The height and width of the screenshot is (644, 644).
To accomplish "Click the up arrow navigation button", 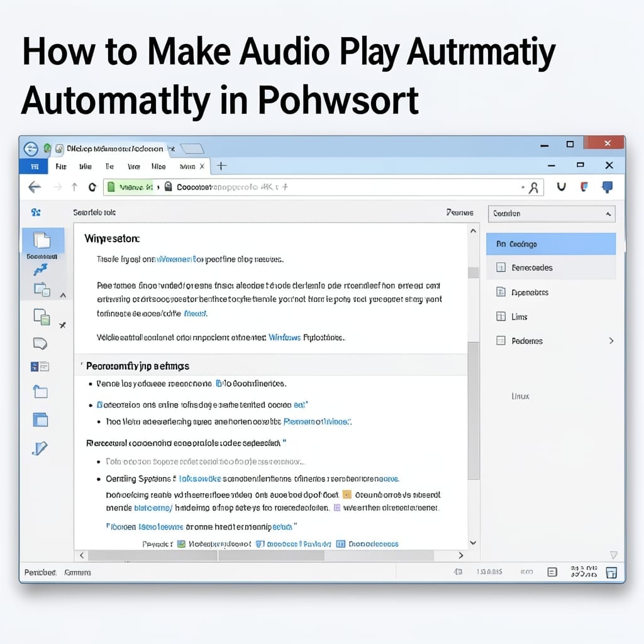I will pos(74,187).
